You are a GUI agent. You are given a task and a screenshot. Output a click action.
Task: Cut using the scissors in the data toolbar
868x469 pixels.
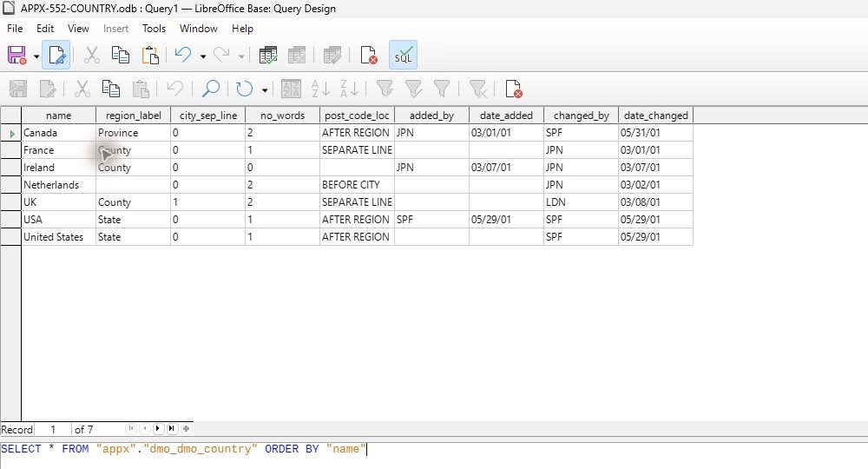82,89
